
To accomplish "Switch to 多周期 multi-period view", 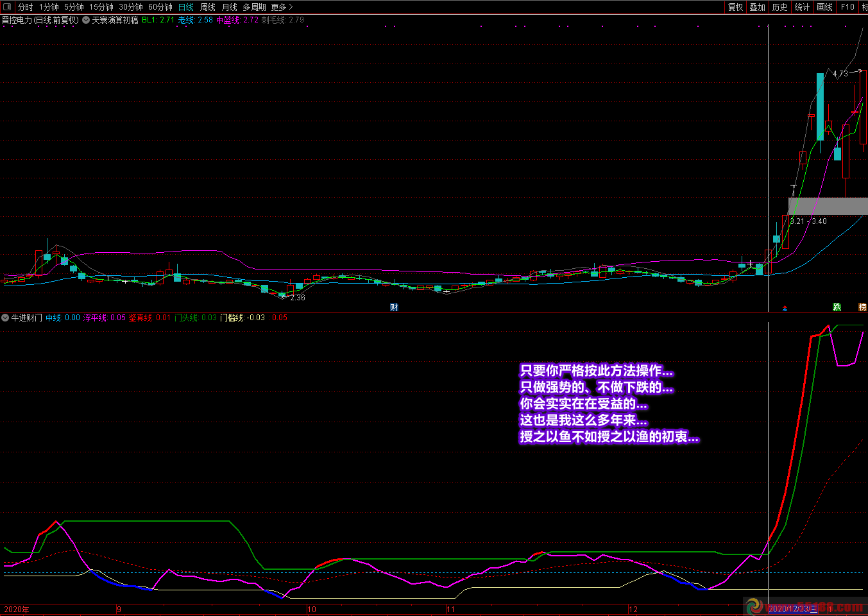I will tap(254, 7).
